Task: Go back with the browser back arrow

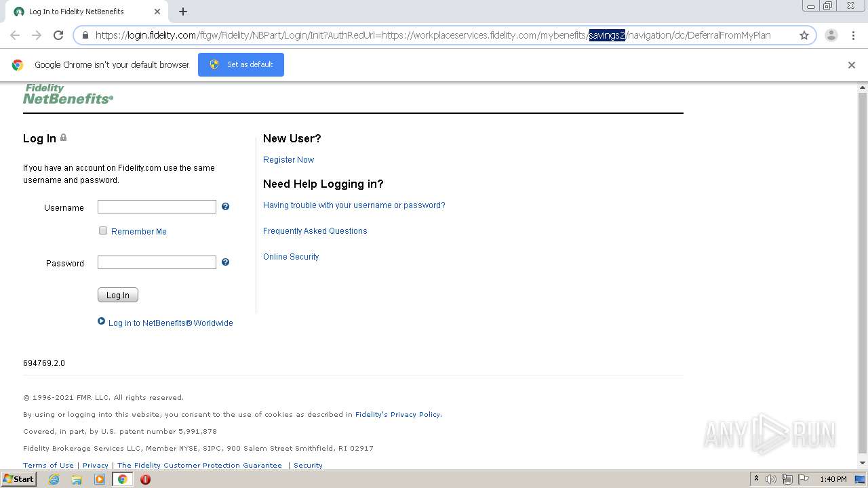Action: pos(15,35)
